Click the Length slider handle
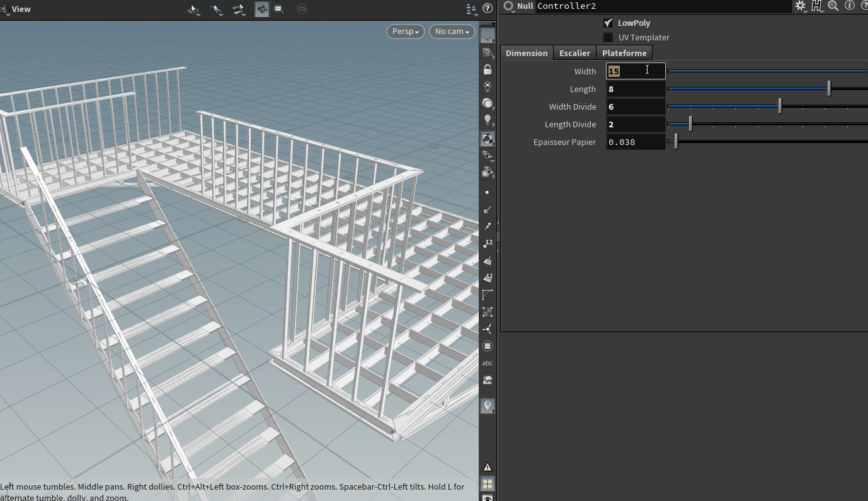 [x=829, y=89]
